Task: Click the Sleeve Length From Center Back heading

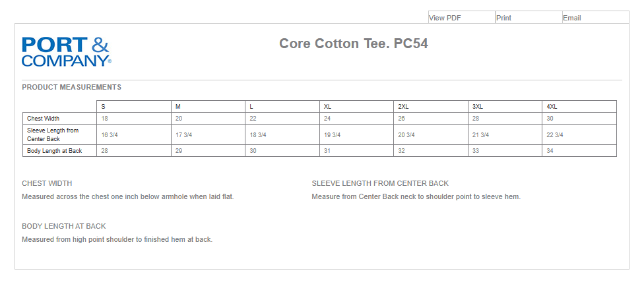Action: click(380, 183)
